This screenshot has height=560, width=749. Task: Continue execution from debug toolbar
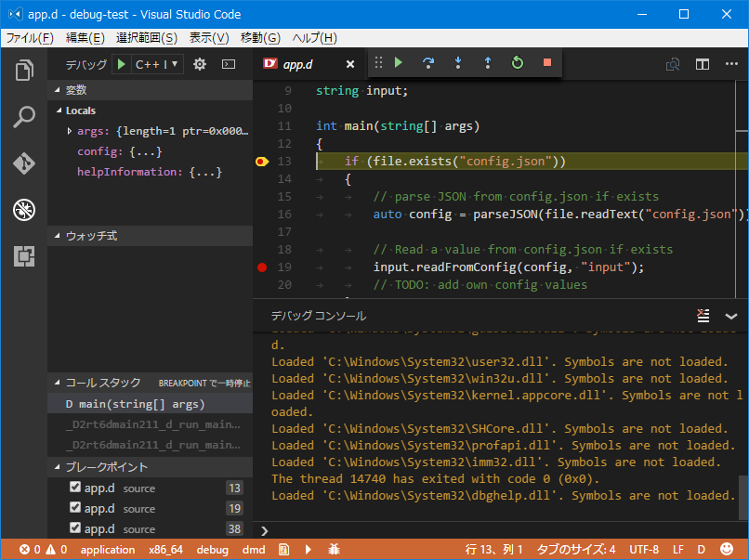[x=399, y=62]
